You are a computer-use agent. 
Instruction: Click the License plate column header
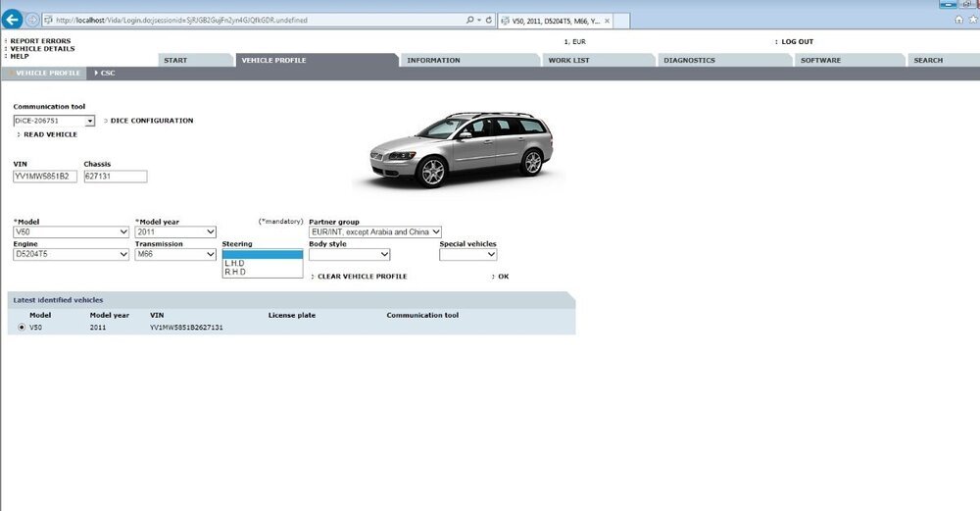(x=292, y=315)
